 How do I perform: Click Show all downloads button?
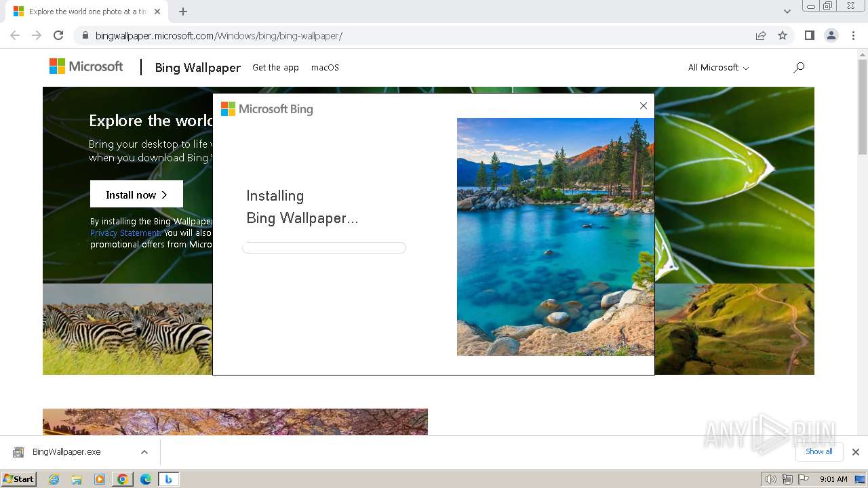point(819,451)
